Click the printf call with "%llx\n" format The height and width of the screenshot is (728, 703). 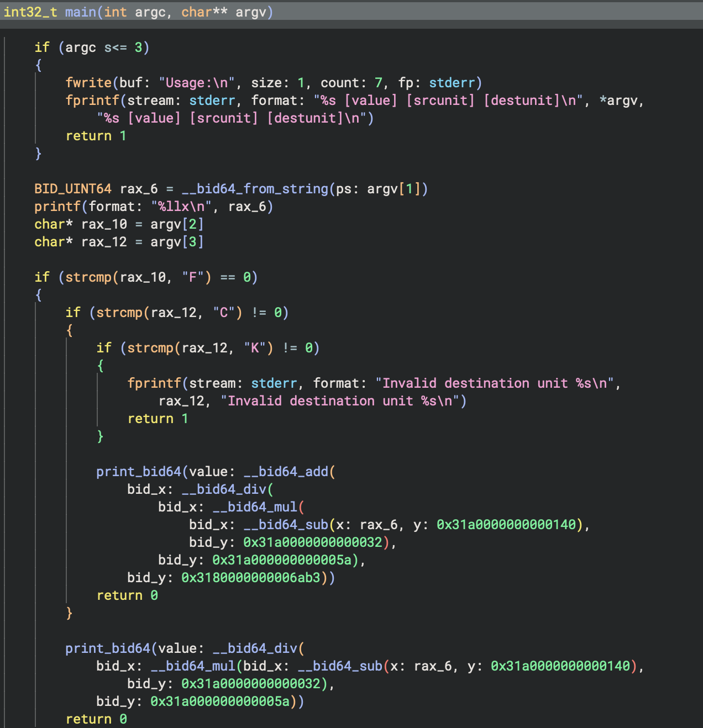tap(57, 207)
